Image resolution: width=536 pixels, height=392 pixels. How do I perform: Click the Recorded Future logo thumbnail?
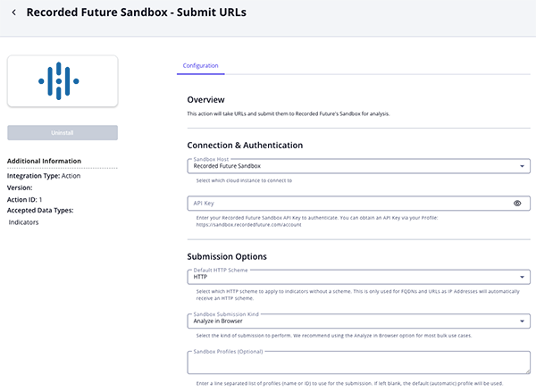[63, 81]
